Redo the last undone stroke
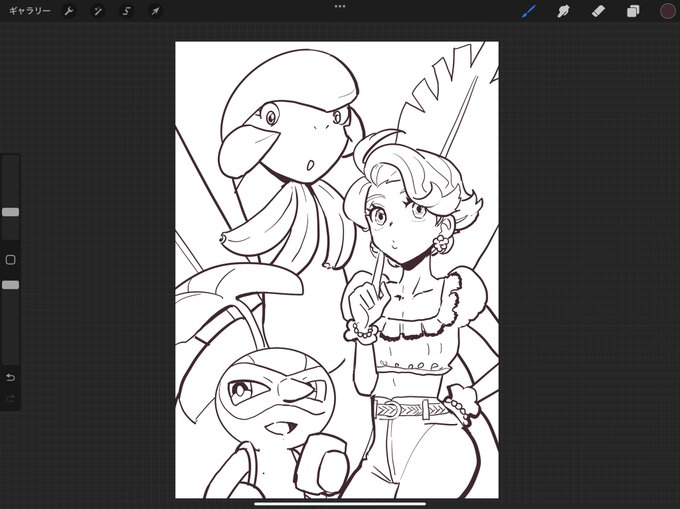 (10, 398)
